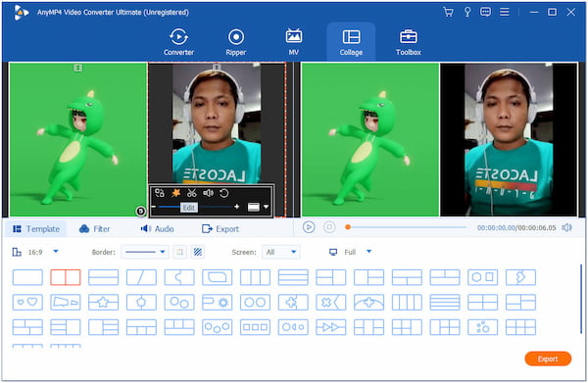
Task: Click the template list vertical scrollbar
Action: 581,299
